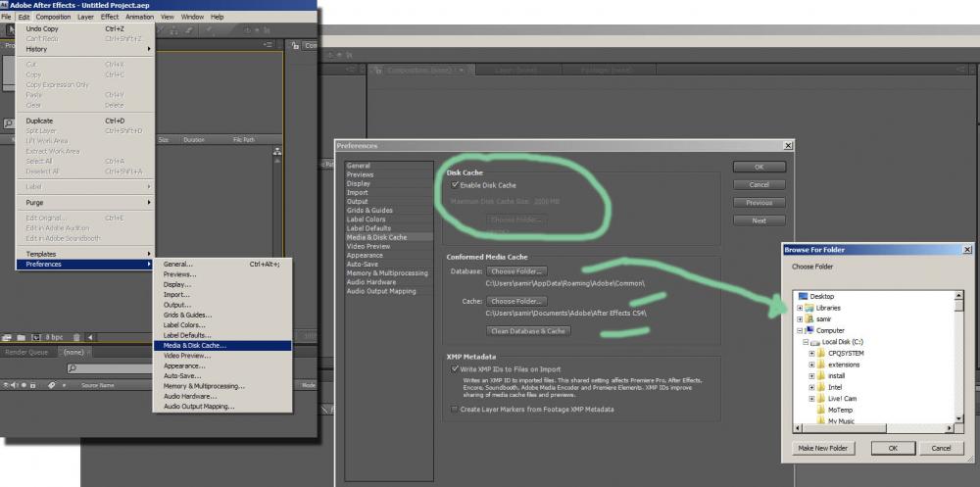Screen dimensions: 980x487
Task: Expand the extensions folder node
Action: coord(811,365)
